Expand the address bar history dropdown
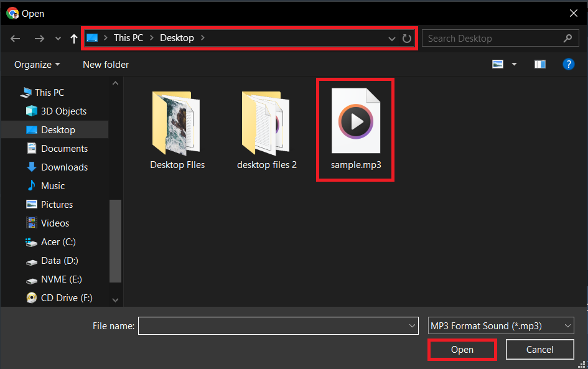The image size is (588, 369). tap(391, 38)
